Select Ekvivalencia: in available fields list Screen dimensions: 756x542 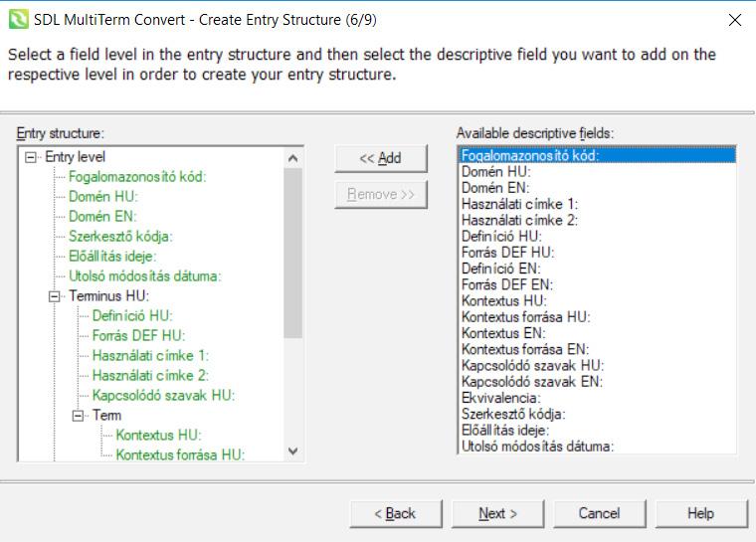597,398
